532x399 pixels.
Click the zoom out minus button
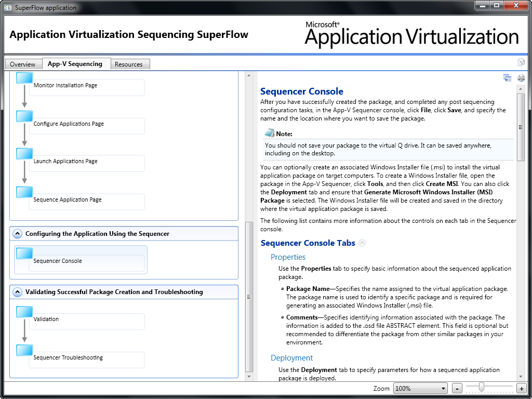tap(457, 389)
